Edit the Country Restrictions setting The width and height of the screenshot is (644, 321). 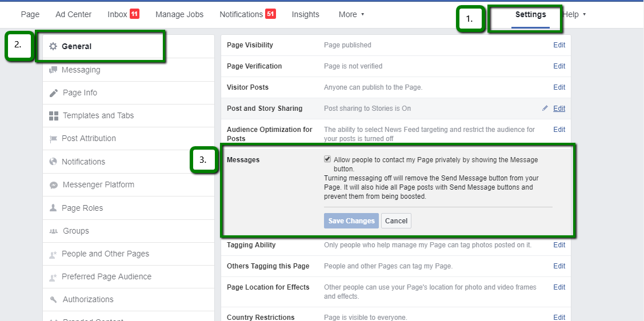[x=559, y=318]
